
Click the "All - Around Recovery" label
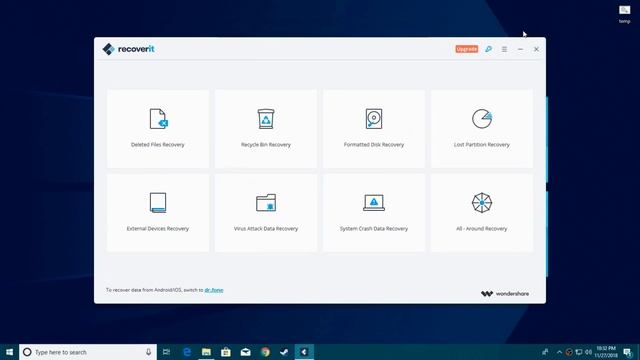(x=482, y=229)
